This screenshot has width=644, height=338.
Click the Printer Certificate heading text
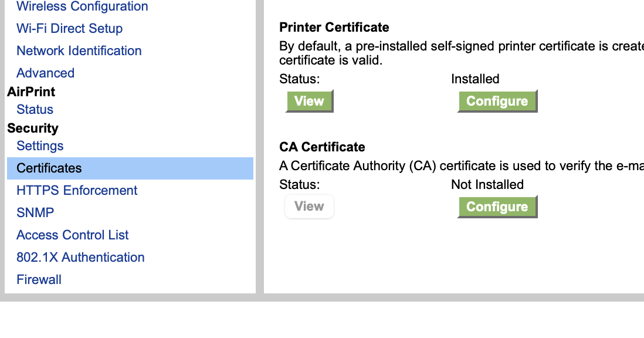click(x=334, y=27)
